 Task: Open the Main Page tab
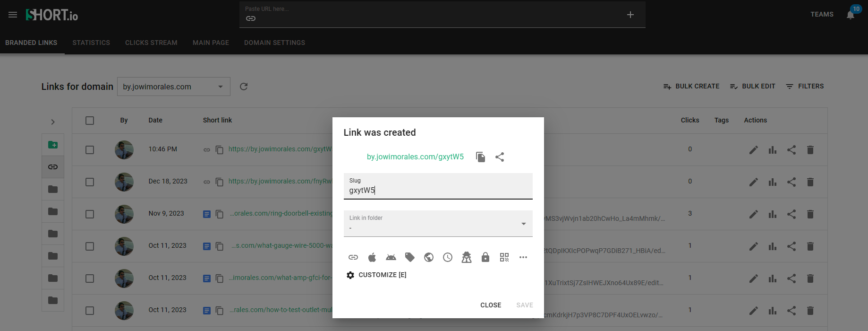(x=211, y=43)
